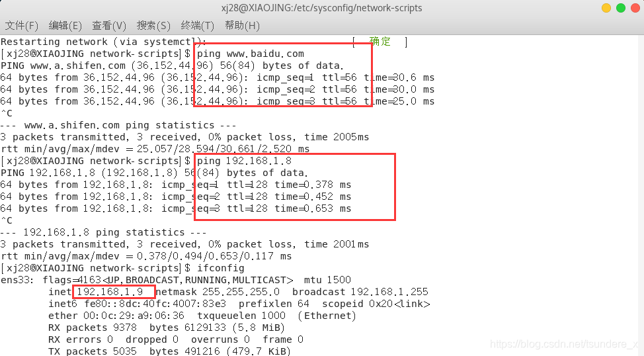644x356 pixels.
Task: Open the 文件(F) menu
Action: click(x=21, y=26)
